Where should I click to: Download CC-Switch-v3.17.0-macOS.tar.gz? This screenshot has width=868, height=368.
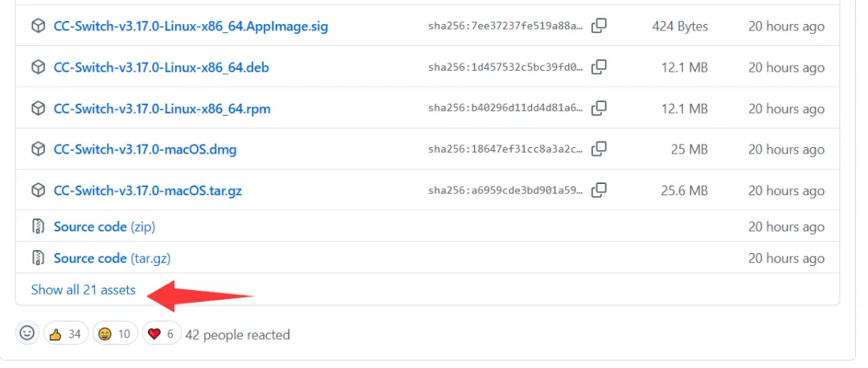point(148,191)
